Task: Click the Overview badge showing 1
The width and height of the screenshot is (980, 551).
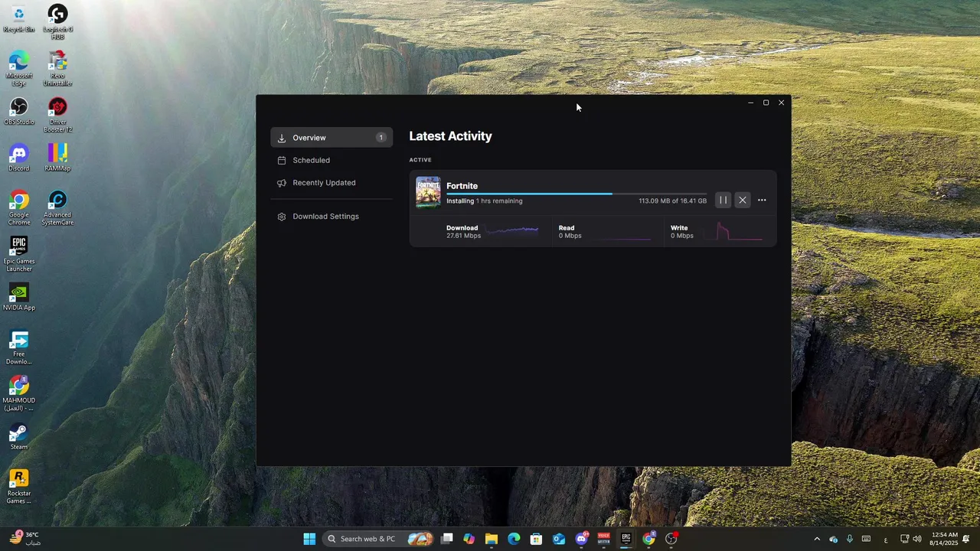Action: click(381, 138)
